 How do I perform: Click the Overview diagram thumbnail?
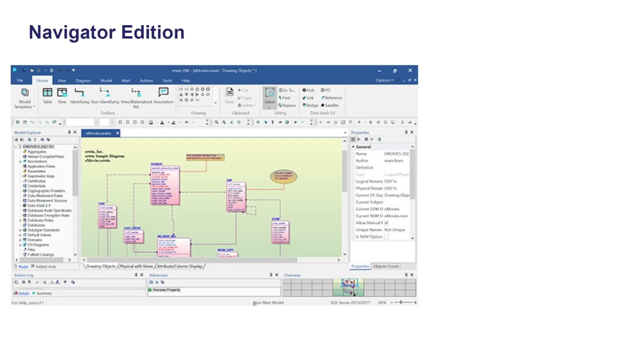coord(349,288)
